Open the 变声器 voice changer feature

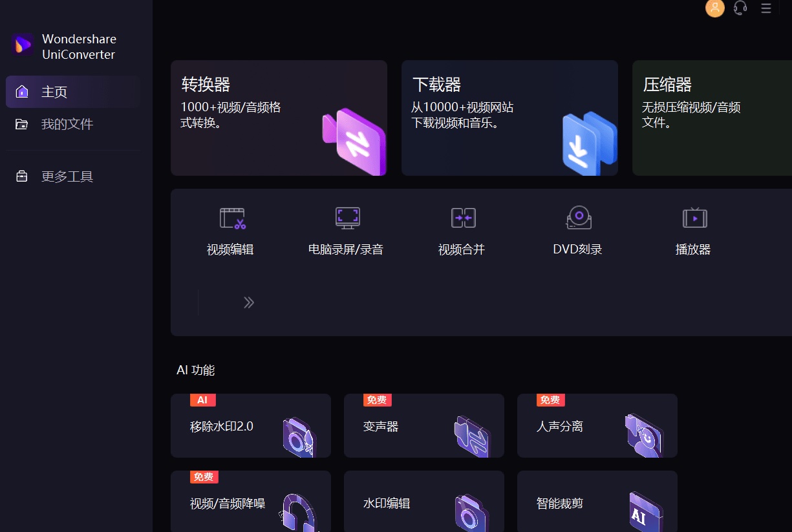424,425
